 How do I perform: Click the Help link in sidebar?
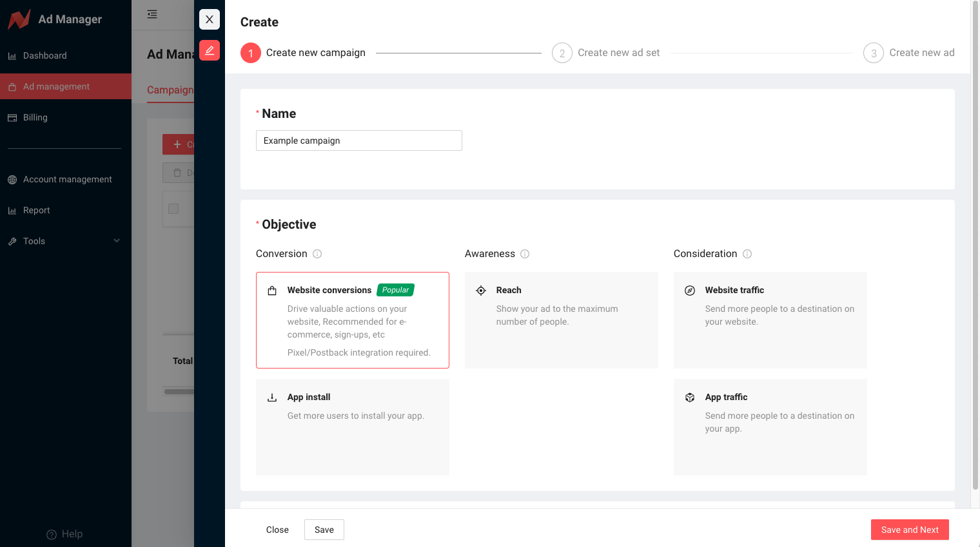pyautogui.click(x=64, y=534)
